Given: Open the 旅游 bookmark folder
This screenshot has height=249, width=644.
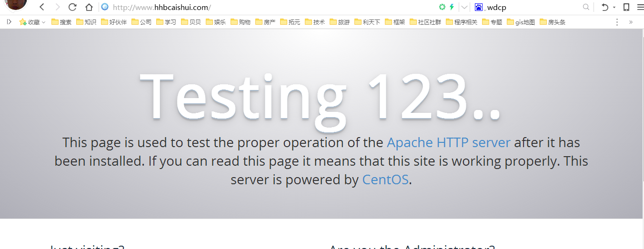Looking at the screenshot, I should (x=340, y=22).
